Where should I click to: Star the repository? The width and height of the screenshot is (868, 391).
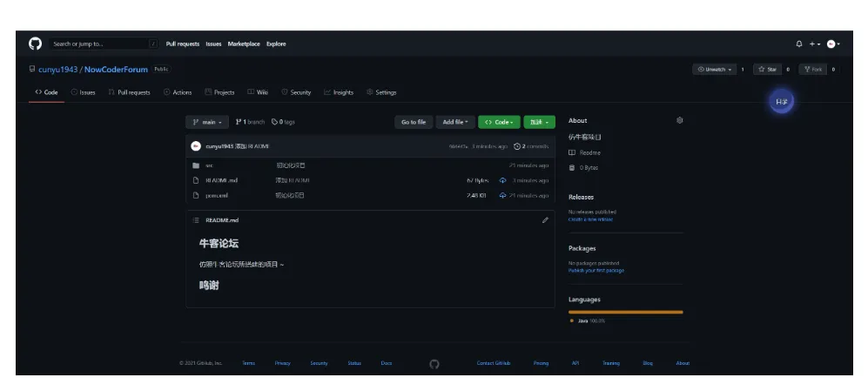coord(767,69)
